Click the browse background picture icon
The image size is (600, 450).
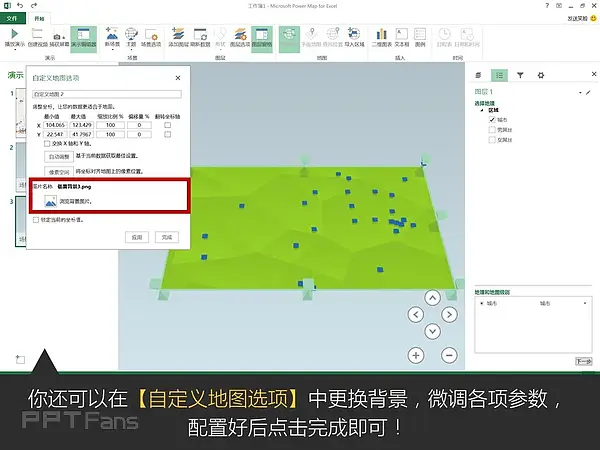[x=51, y=201]
